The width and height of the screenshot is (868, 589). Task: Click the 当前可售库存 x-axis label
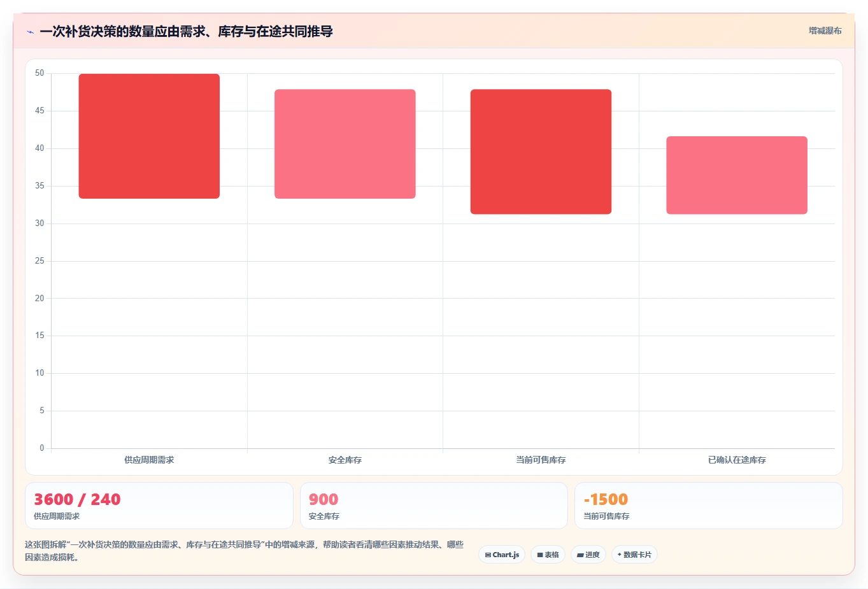point(541,460)
